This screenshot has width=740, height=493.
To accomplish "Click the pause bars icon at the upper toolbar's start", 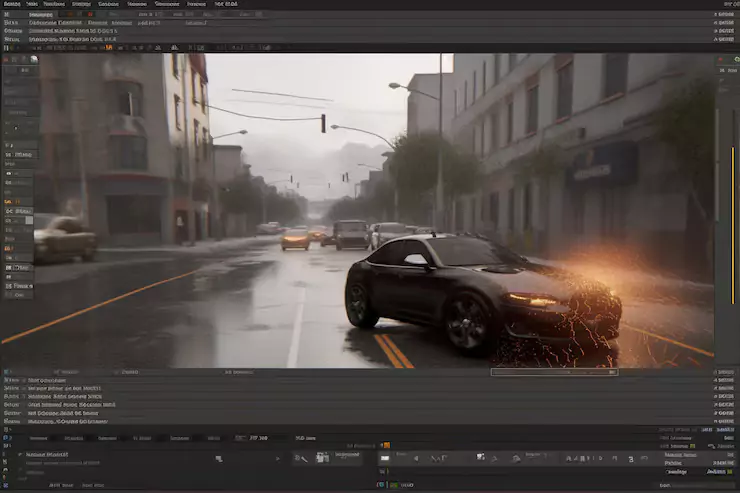I will click(x=6, y=48).
